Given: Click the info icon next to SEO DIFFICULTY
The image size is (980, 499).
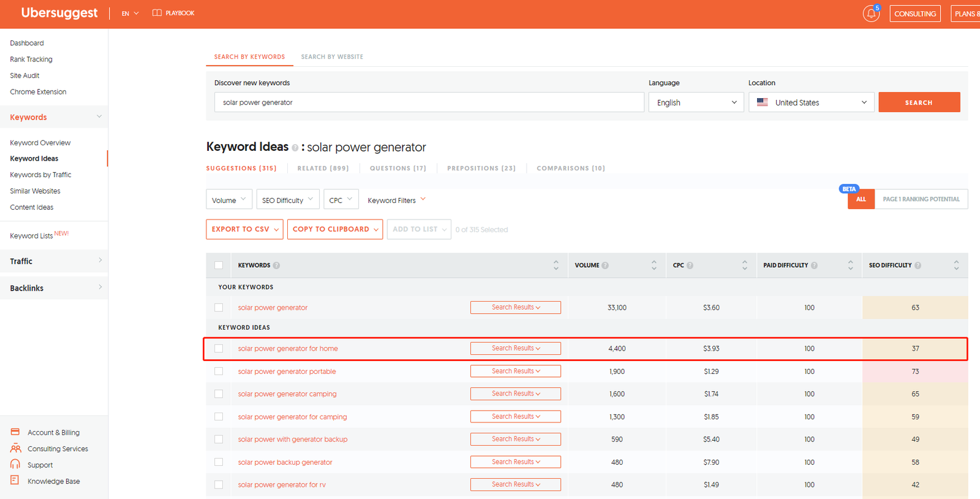Looking at the screenshot, I should pyautogui.click(x=918, y=265).
